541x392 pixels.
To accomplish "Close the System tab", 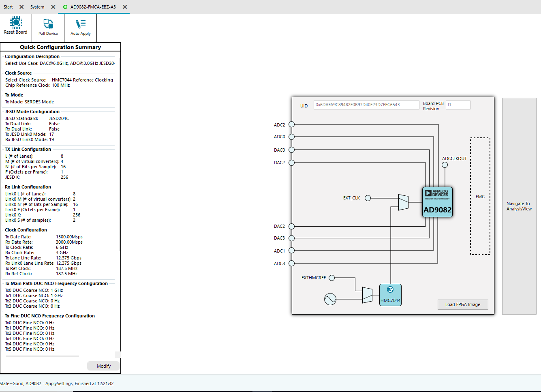I will [x=53, y=7].
